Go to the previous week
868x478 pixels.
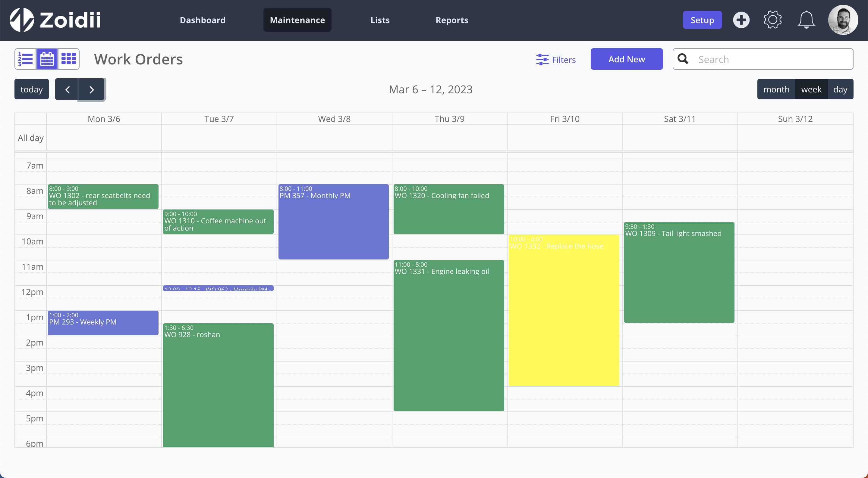point(67,89)
